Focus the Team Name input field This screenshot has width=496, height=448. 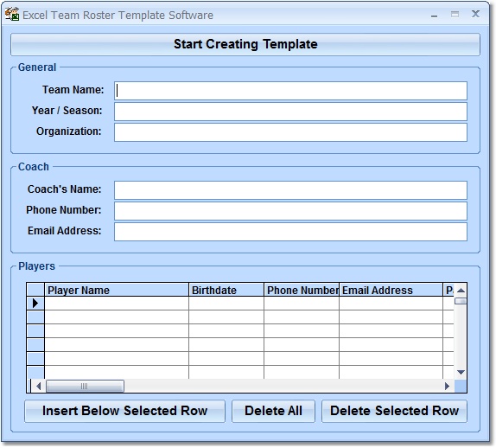tap(290, 91)
